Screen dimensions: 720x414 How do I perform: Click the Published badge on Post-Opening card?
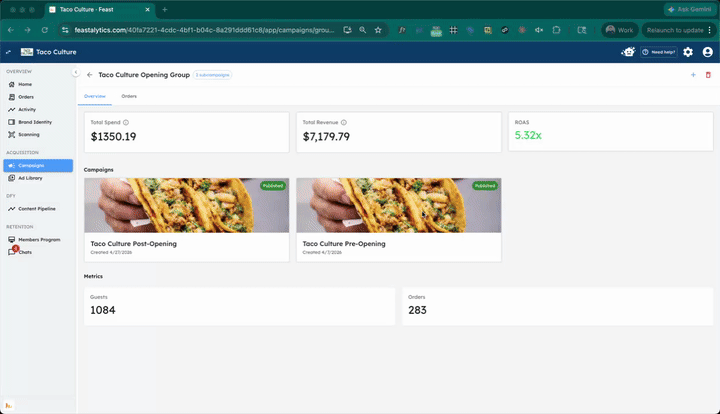pyautogui.click(x=273, y=186)
